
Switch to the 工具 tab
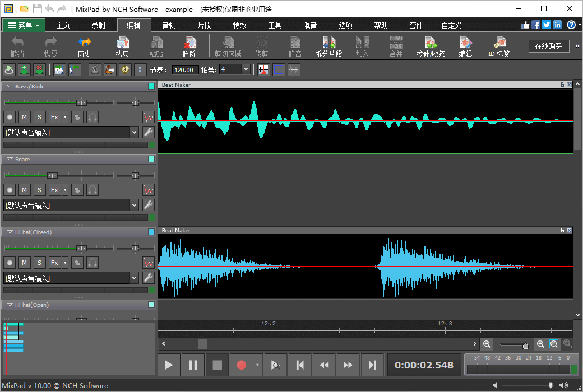[x=275, y=25]
